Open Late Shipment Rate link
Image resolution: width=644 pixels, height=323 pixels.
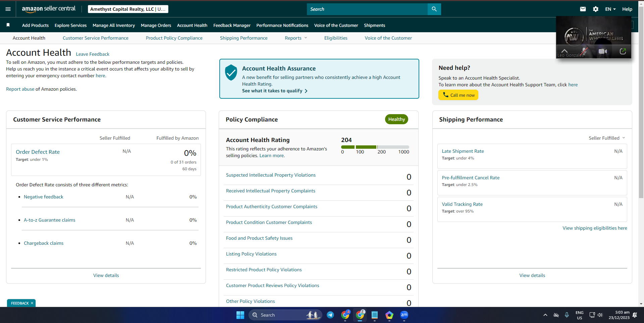463,151
